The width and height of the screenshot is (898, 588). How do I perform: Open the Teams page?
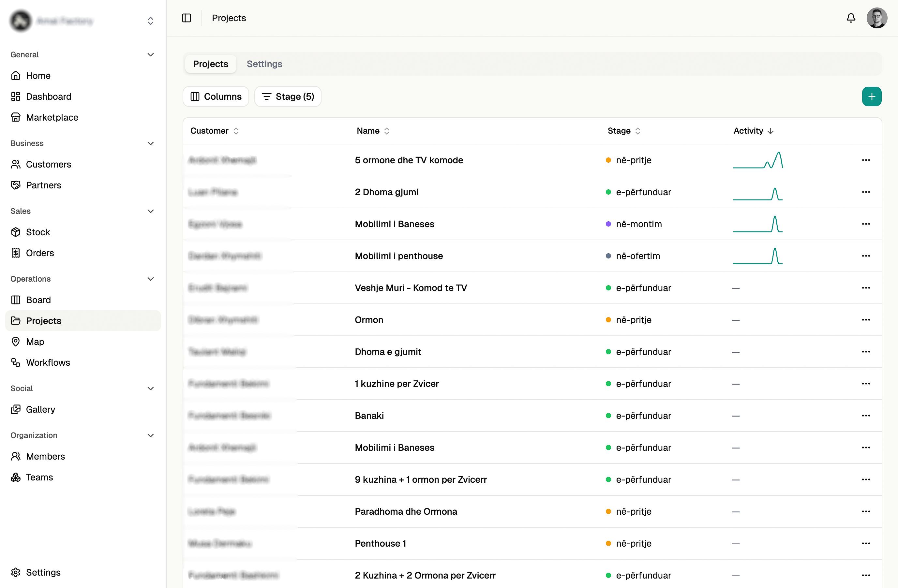click(x=83, y=477)
